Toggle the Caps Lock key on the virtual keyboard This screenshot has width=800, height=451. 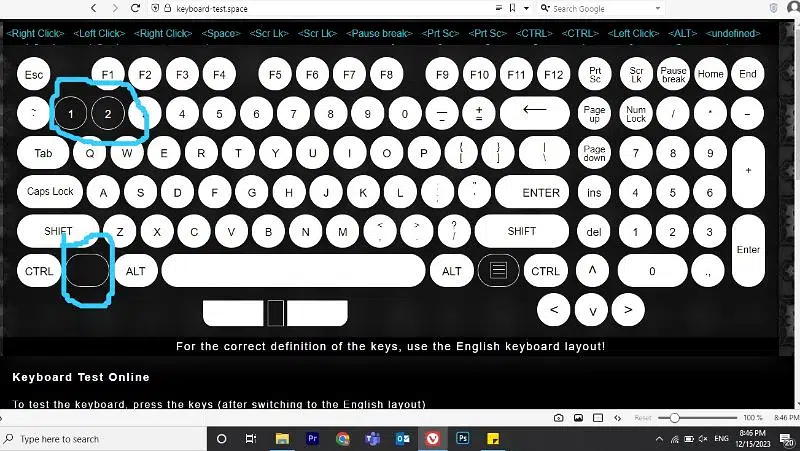tap(50, 192)
